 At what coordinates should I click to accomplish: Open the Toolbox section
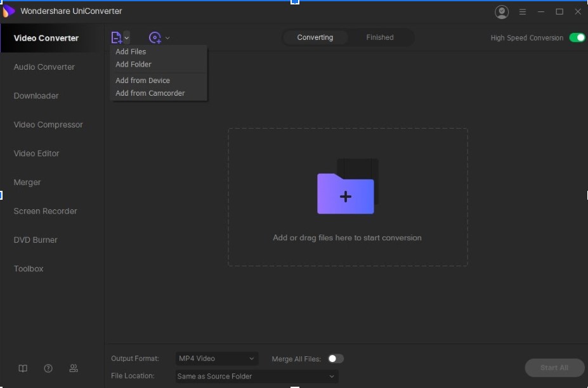[29, 269]
